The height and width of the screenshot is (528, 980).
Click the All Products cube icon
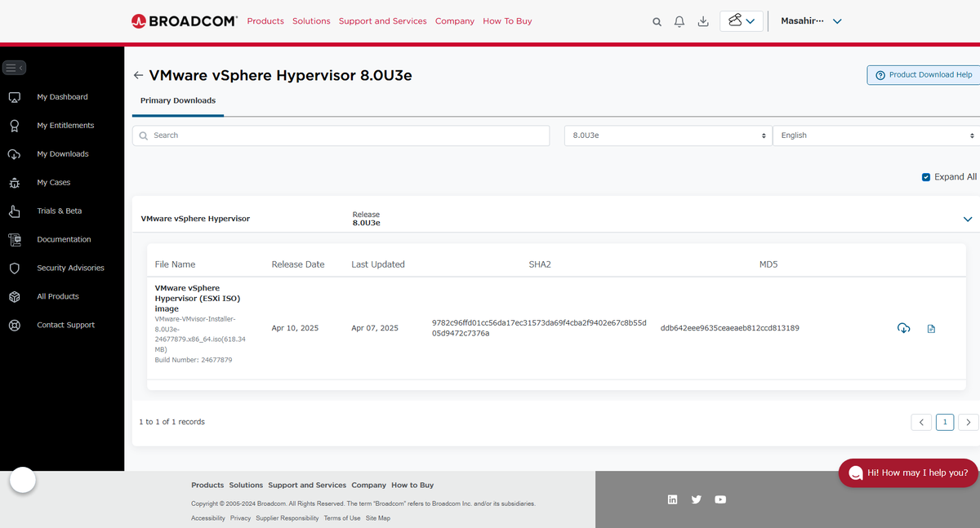[14, 297]
